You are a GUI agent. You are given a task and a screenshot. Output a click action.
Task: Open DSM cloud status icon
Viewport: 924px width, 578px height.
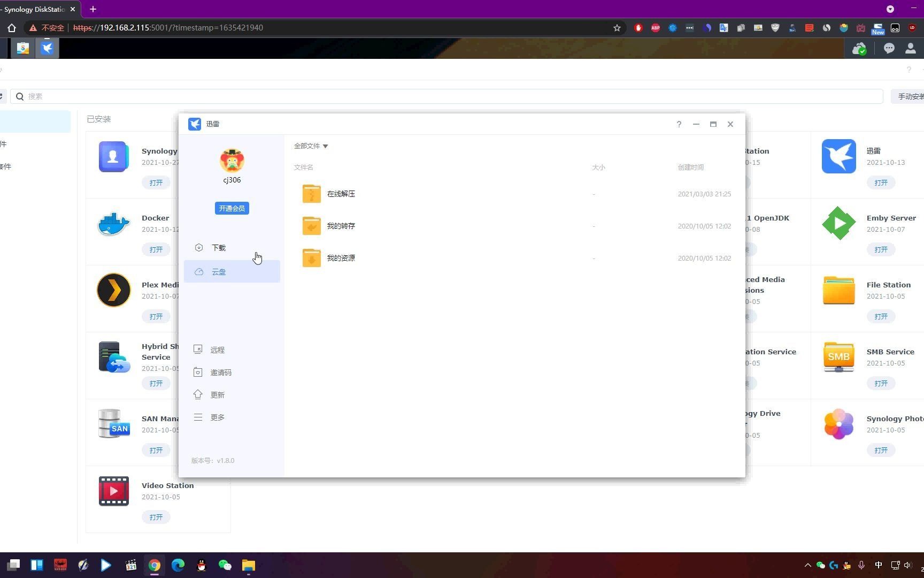859,49
